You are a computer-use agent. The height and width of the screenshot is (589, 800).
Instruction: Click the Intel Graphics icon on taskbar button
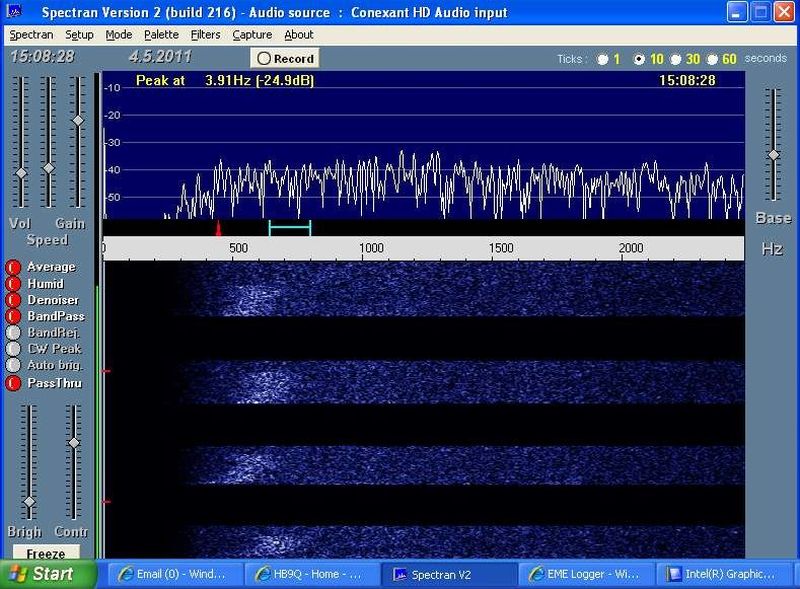pyautogui.click(x=673, y=575)
